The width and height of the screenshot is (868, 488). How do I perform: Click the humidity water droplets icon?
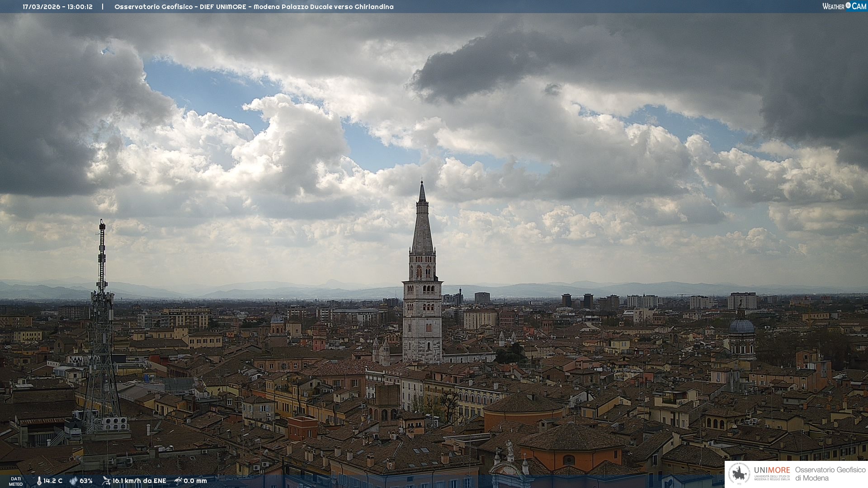click(x=73, y=481)
